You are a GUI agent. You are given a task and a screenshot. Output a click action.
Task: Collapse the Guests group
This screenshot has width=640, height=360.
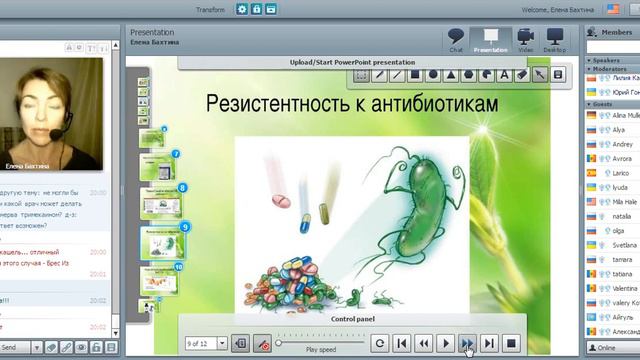(x=589, y=104)
